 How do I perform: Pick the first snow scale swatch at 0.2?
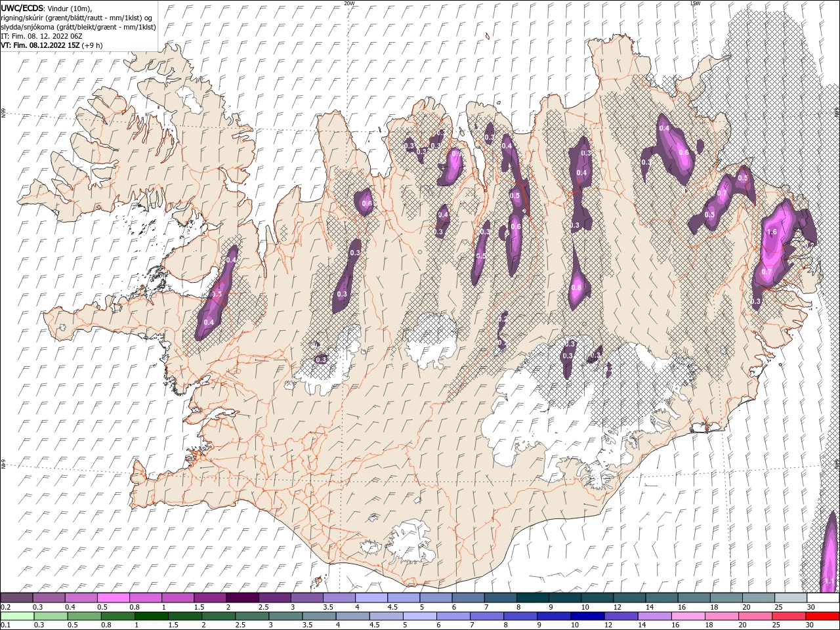16,597
